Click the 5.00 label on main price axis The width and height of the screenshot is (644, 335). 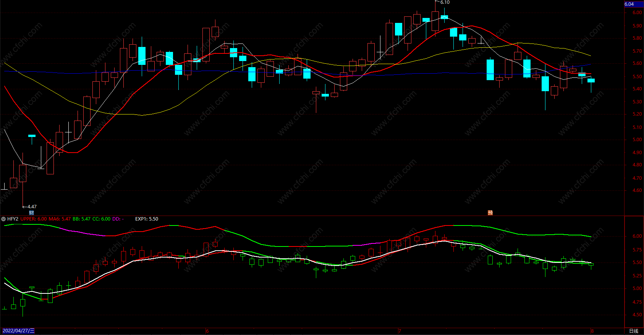tap(637, 140)
